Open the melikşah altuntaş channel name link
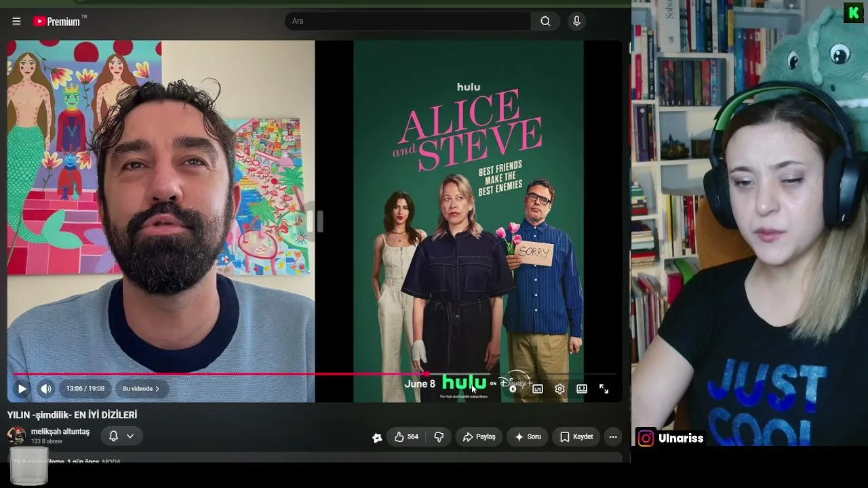This screenshot has height=488, width=868. 60,432
